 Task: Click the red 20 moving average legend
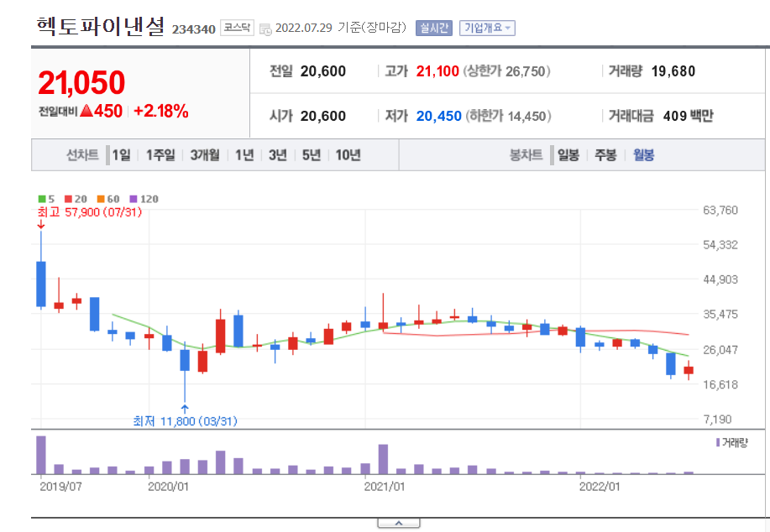pos(76,199)
